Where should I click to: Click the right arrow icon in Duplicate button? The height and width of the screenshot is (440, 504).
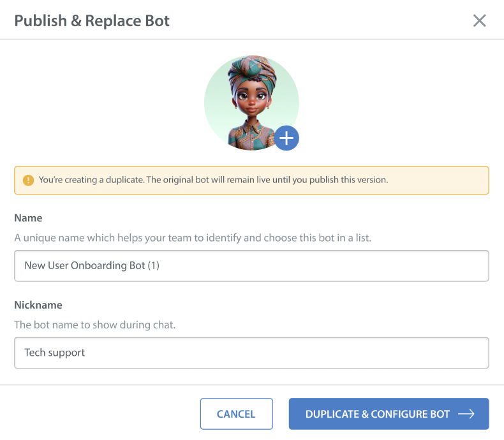pos(466,414)
